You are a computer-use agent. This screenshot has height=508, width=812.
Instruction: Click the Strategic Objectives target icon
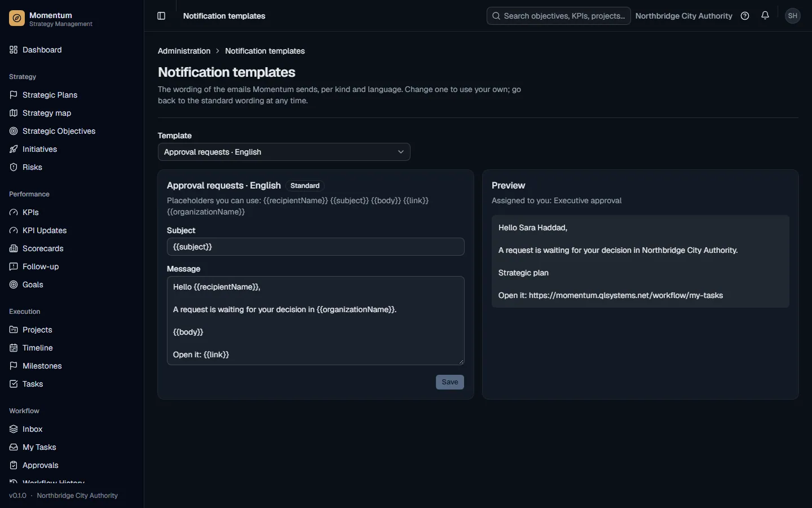coord(14,131)
